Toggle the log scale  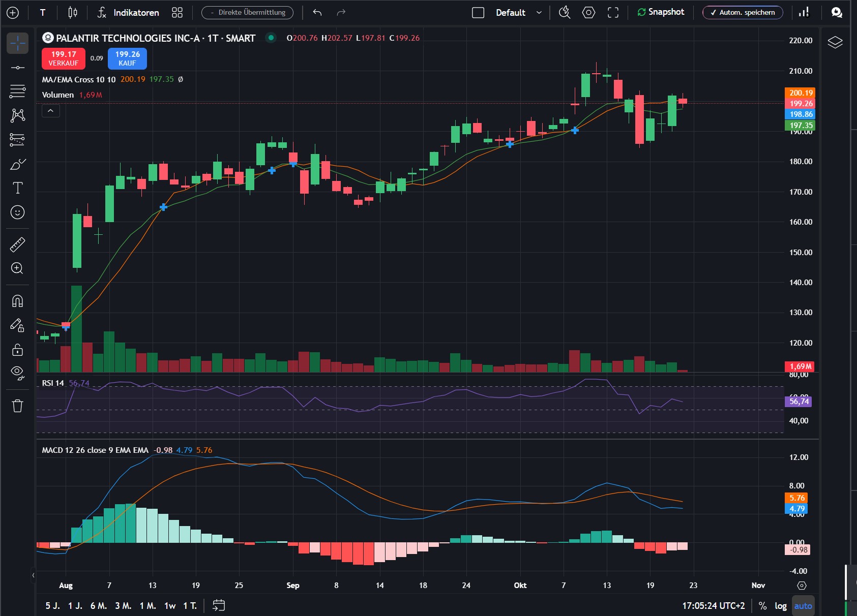pyautogui.click(x=781, y=606)
